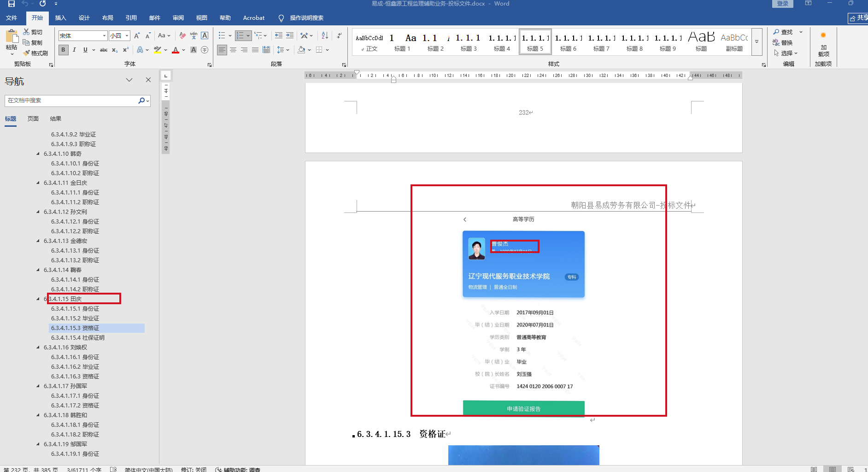
Task: Toggle bulleted list formatting
Action: (222, 35)
